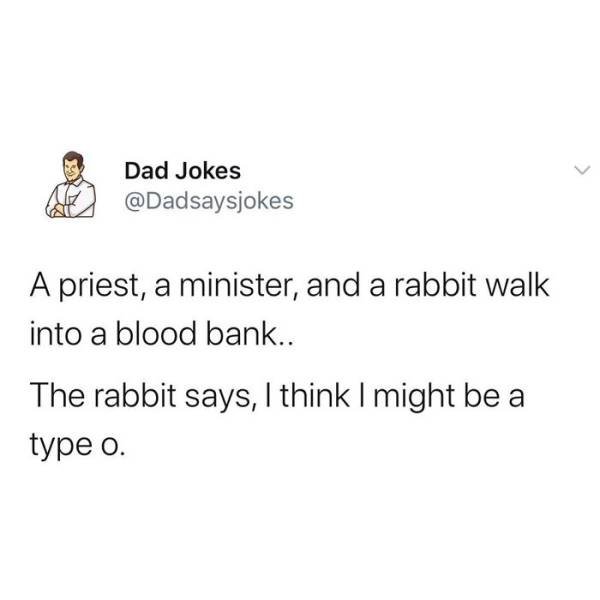Open the tweet options chevron
600x600 pixels.
(x=573, y=173)
